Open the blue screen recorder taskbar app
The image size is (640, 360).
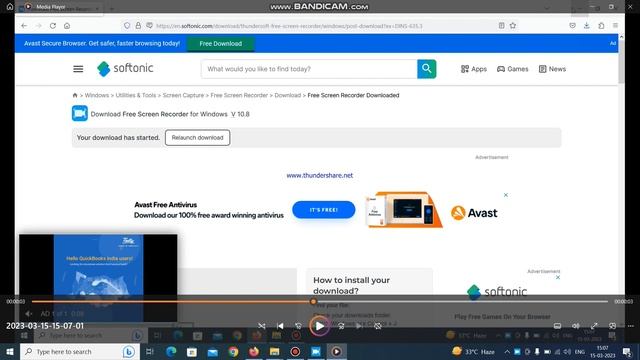pos(316,351)
